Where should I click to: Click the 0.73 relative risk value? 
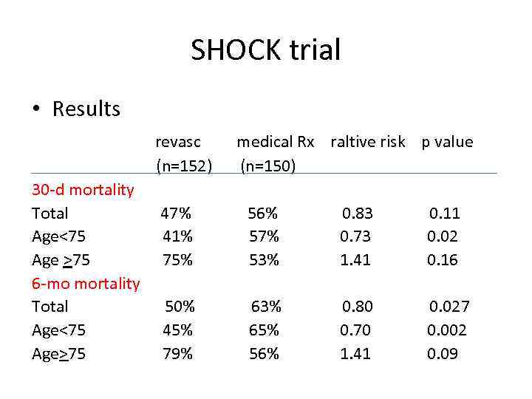pos(355,236)
